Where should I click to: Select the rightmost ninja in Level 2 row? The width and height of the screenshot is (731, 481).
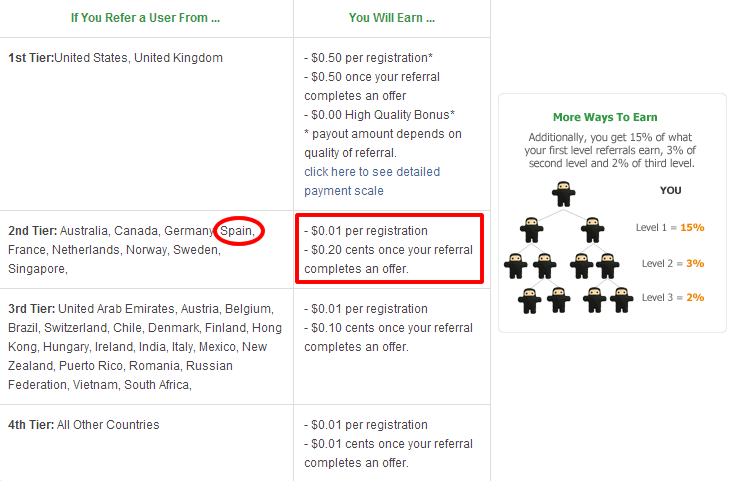608,265
